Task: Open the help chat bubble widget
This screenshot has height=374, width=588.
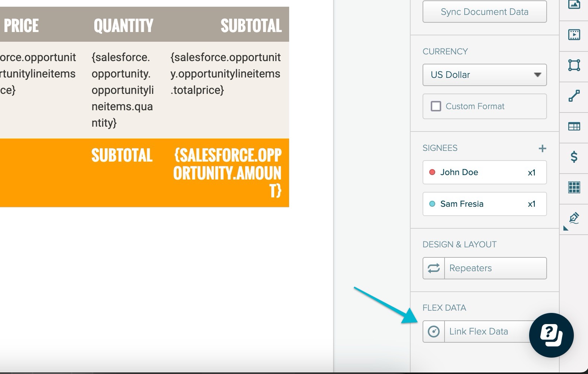Action: point(551,335)
